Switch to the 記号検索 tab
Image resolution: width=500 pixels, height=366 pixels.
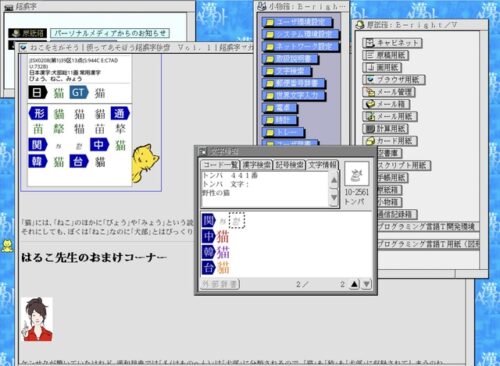289,165
